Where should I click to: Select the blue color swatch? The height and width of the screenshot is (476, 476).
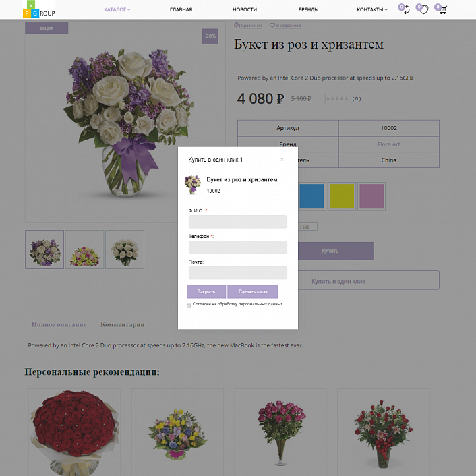point(311,196)
